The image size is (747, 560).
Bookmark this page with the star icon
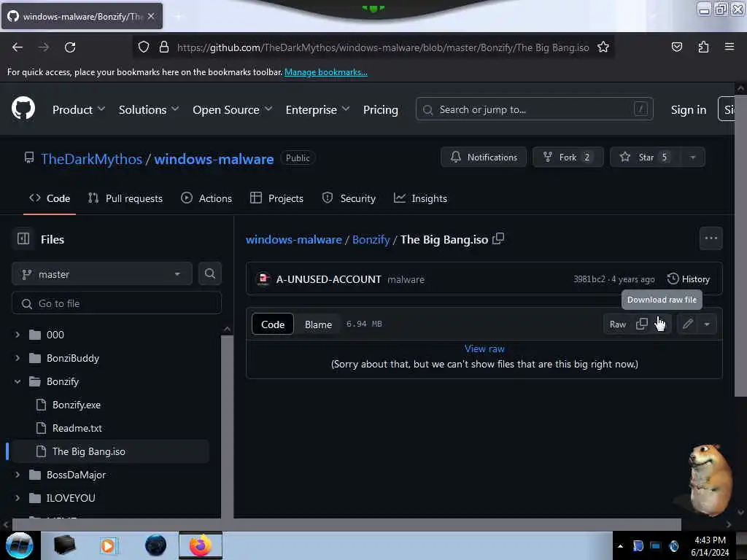pos(603,47)
